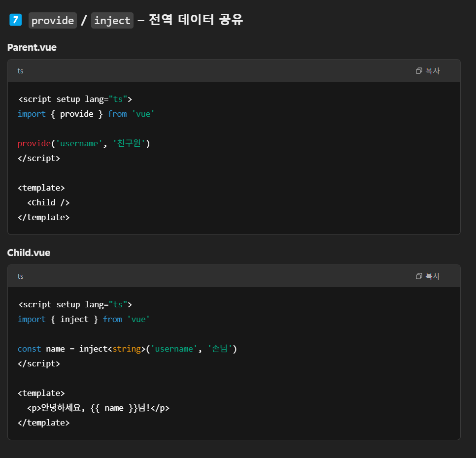Click the heading text '전역 데이터 공유'
This screenshot has width=476, height=458.
[x=196, y=20]
